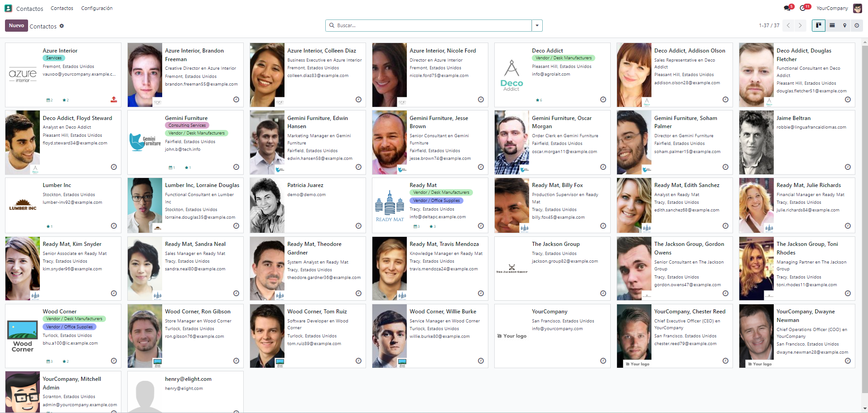
Task: Click activity clock on Jaime Beltran card
Action: pyautogui.click(x=848, y=167)
